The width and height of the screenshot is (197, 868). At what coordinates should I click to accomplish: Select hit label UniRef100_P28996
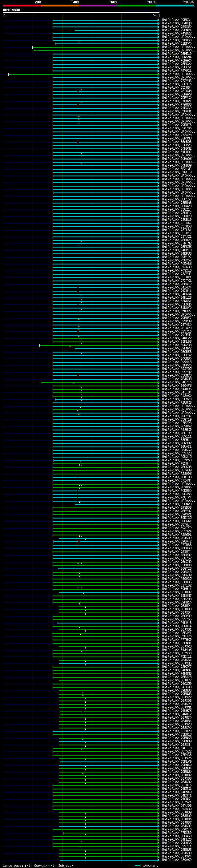[x=176, y=474]
